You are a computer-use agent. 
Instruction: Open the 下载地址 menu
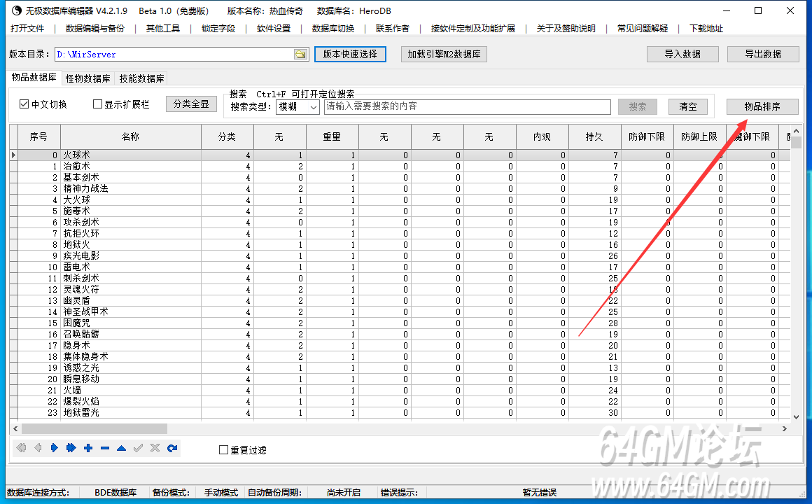[706, 29]
